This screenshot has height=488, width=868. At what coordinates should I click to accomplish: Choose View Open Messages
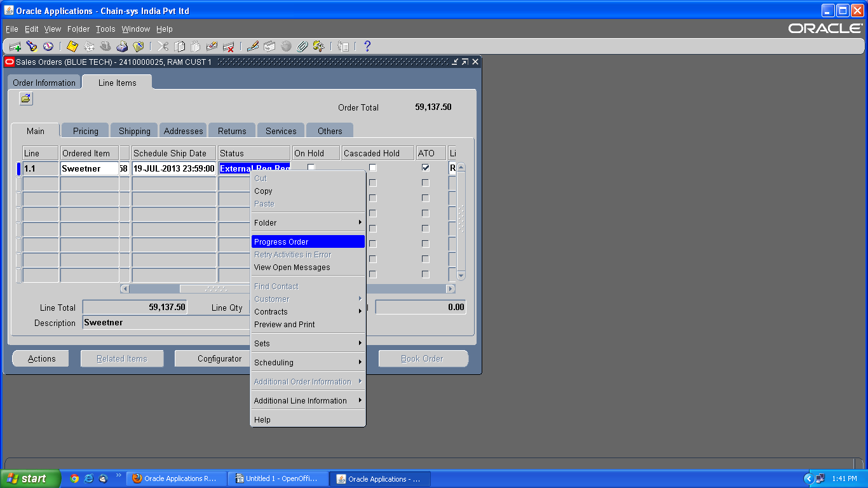(308, 267)
